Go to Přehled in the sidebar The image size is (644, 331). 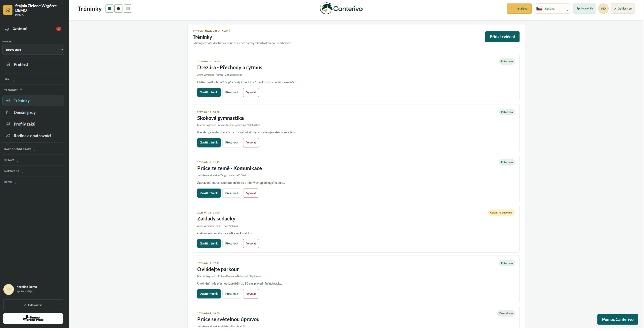click(33, 64)
